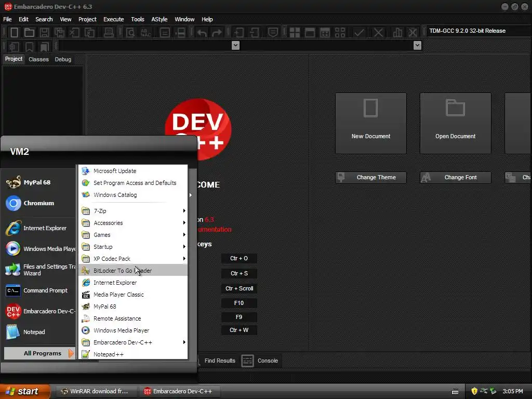The image size is (532, 399).
Task: Click the security shield tray icon
Action: point(474,391)
